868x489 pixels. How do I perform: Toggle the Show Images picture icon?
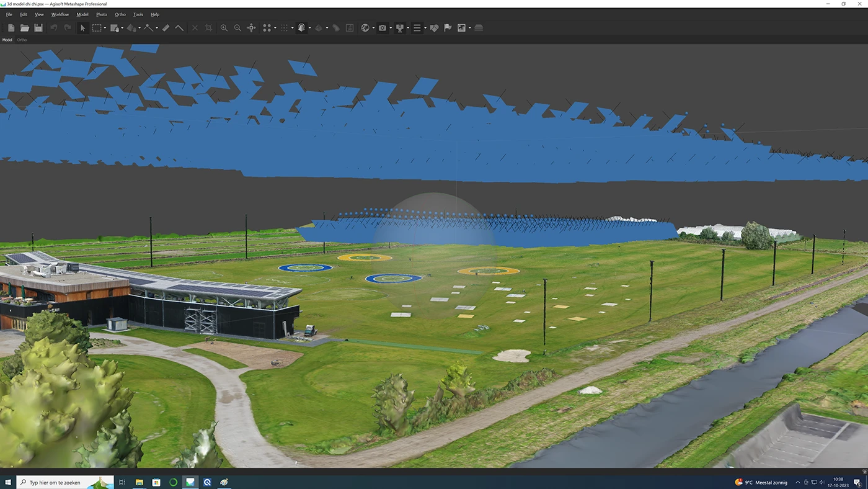point(461,28)
